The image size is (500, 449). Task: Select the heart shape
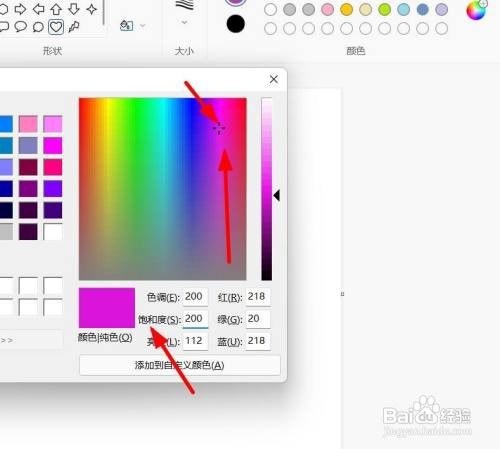[56, 27]
